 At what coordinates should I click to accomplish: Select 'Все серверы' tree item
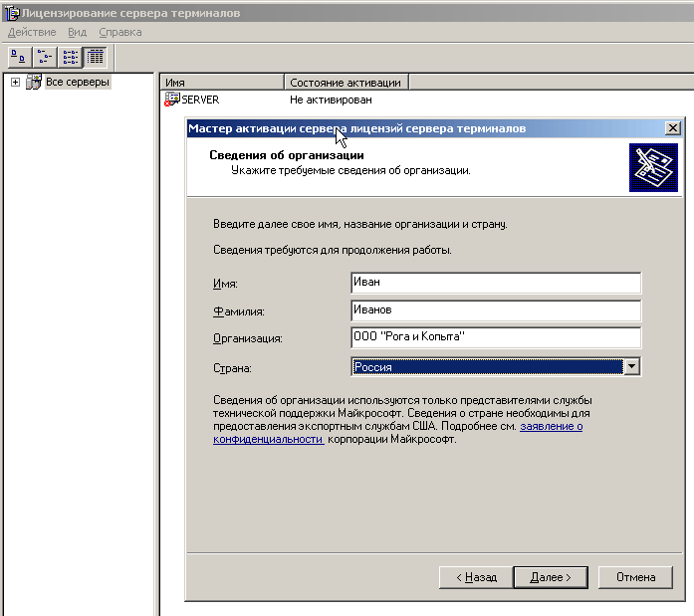78,82
